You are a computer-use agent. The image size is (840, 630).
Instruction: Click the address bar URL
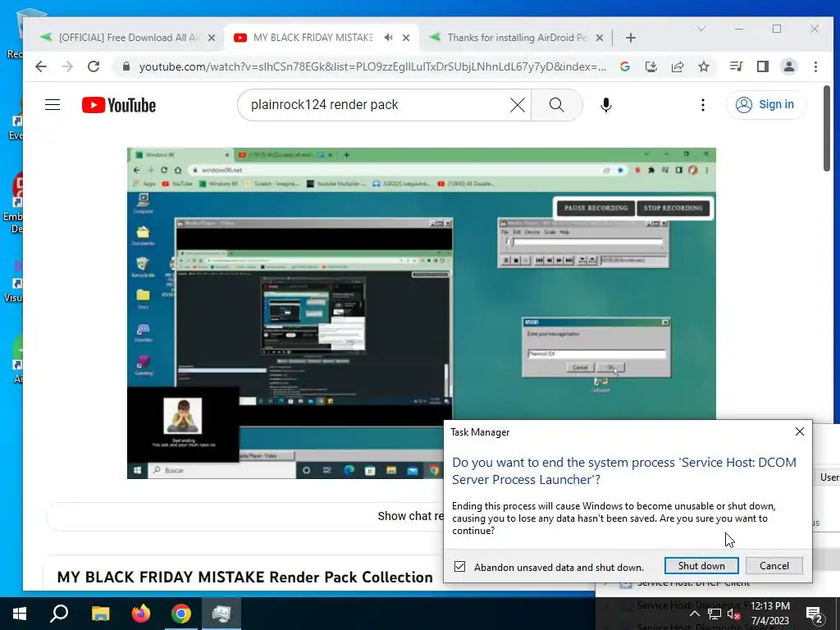tap(373, 66)
